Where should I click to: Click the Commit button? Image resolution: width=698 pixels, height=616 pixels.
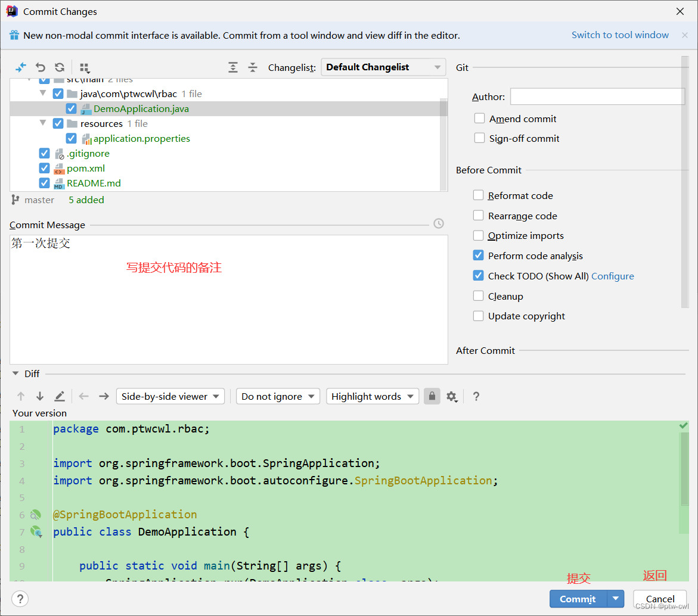tap(578, 599)
